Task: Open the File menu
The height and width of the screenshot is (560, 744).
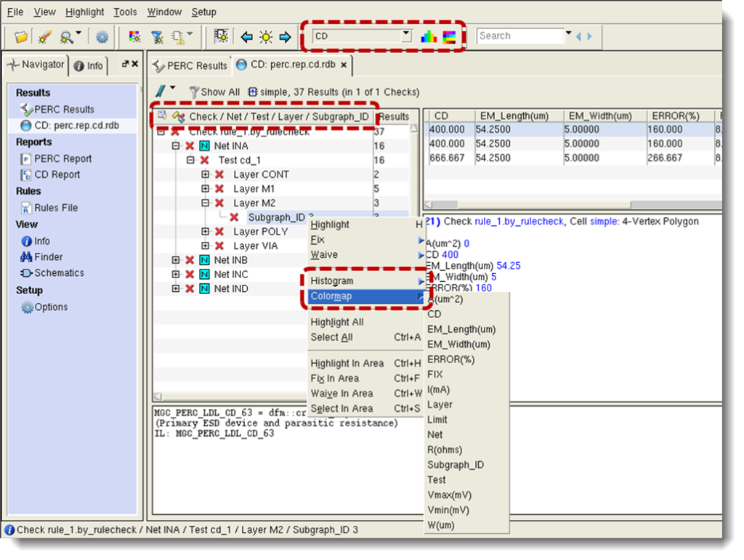Action: (x=15, y=12)
